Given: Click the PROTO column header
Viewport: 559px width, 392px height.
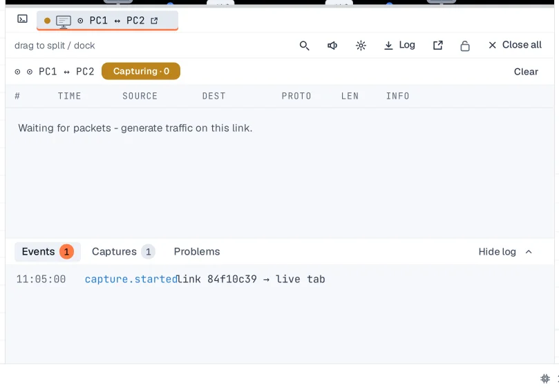Looking at the screenshot, I should point(296,96).
